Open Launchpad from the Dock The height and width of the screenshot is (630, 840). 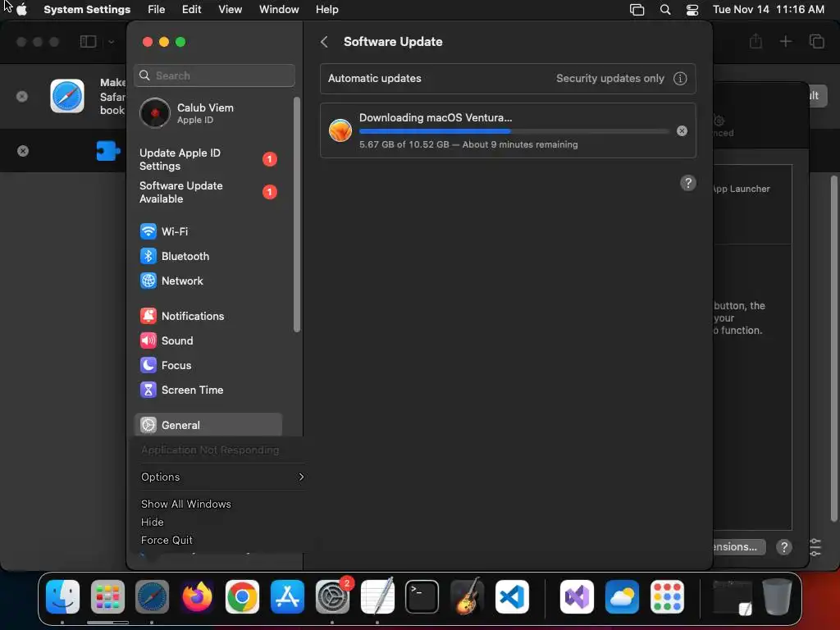tap(107, 596)
